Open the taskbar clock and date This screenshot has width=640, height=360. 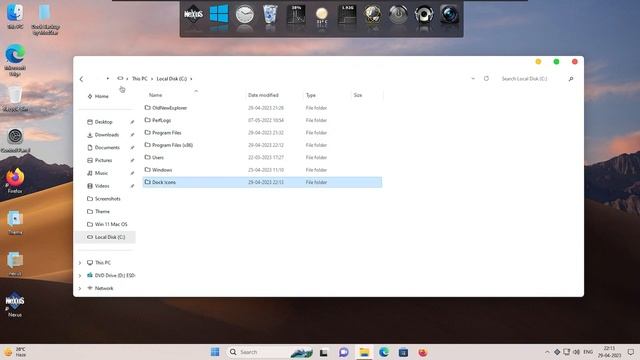[609, 352]
